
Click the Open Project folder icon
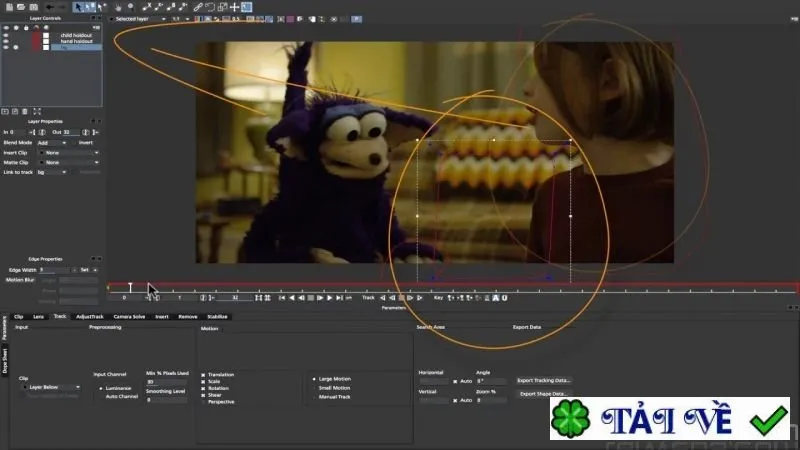click(21, 7)
